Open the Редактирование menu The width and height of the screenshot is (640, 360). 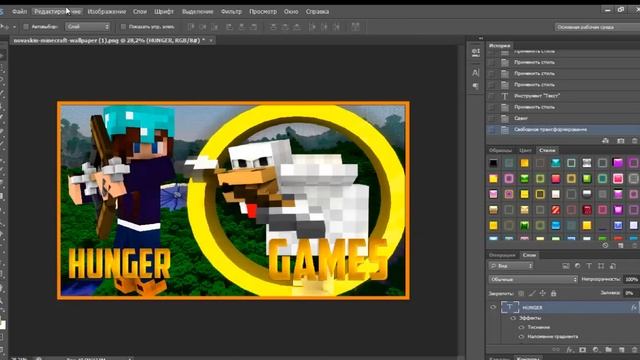coord(58,11)
